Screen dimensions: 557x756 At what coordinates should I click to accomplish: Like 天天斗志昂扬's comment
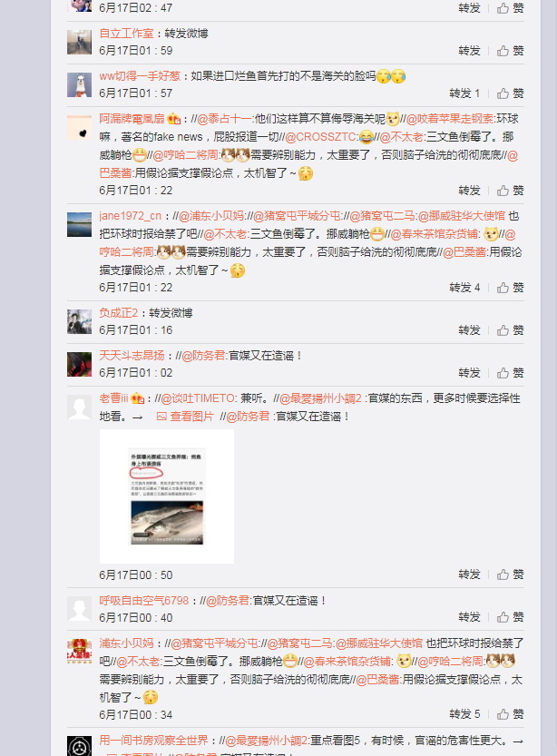click(x=510, y=373)
